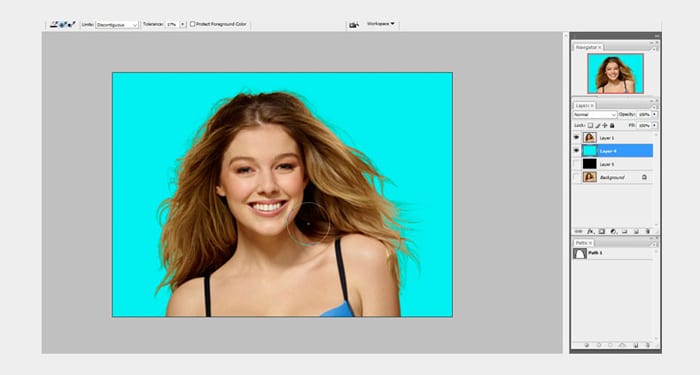Select Sampling: Background Swatch icon in options bar
The width and height of the screenshot is (700, 375).
coord(71,25)
